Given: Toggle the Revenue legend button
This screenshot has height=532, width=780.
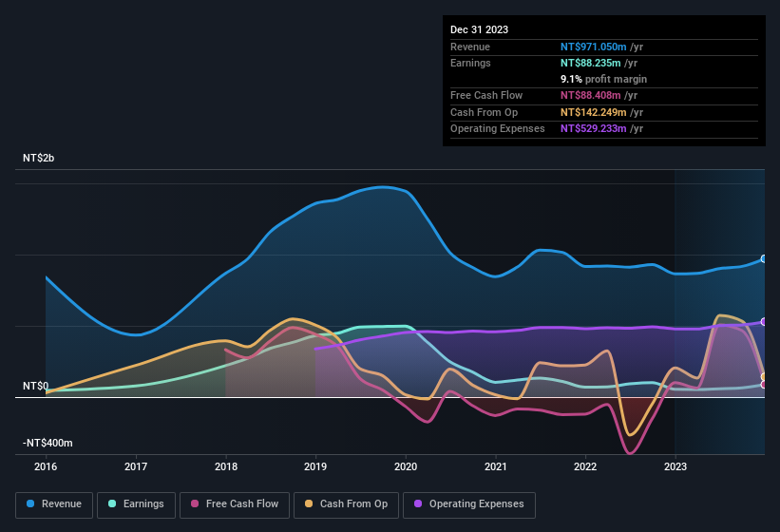Looking at the screenshot, I should pyautogui.click(x=54, y=504).
